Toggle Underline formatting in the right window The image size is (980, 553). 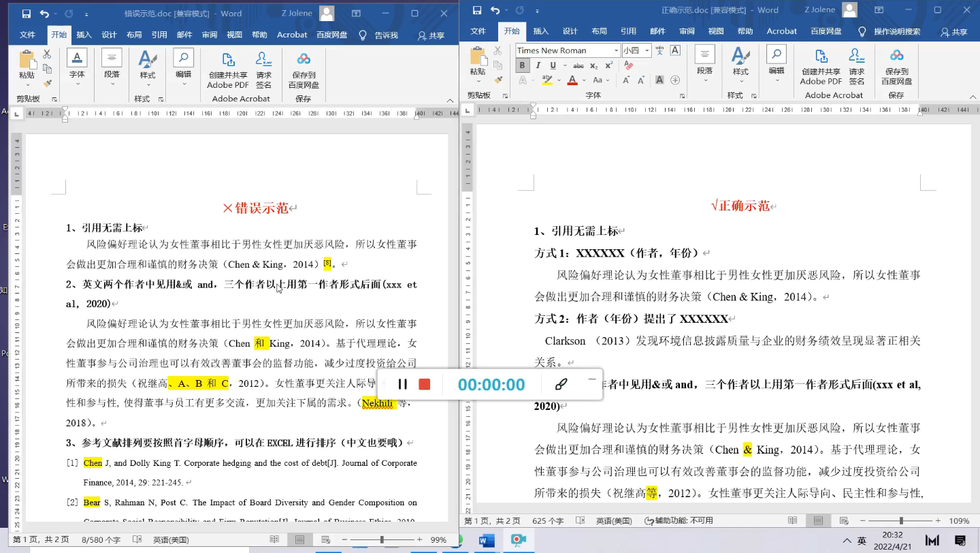[x=552, y=65]
